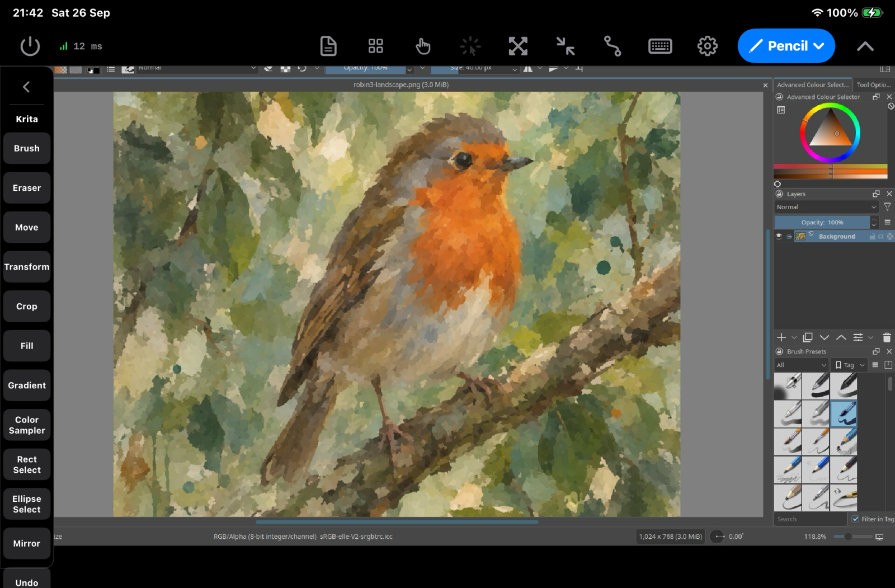Open the colour selector settings list icon
895x588 pixels.
[x=781, y=110]
